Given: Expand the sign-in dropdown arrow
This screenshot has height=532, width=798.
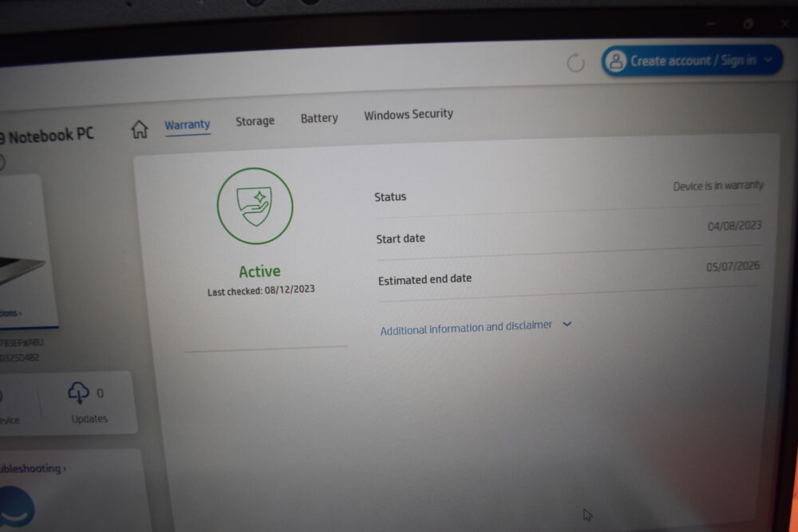Looking at the screenshot, I should [768, 60].
